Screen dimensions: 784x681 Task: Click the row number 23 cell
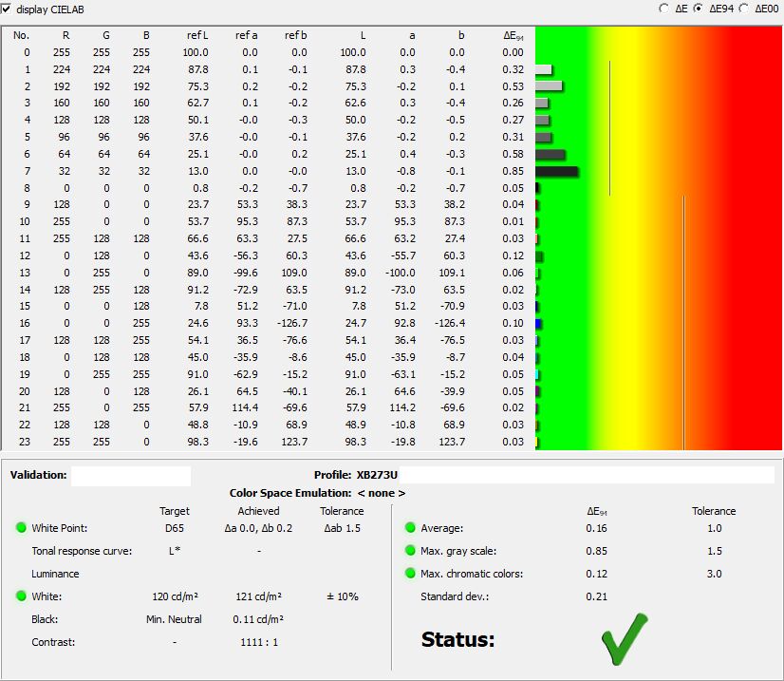24,442
